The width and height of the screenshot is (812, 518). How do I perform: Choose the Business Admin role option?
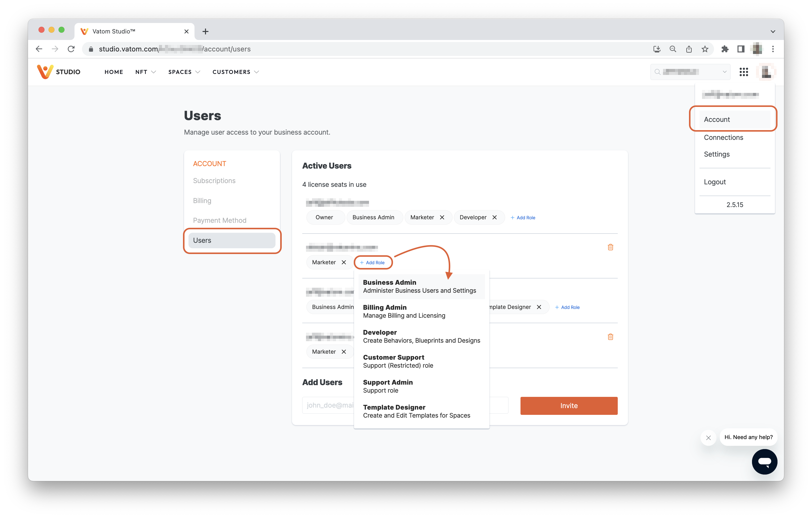pos(421,286)
